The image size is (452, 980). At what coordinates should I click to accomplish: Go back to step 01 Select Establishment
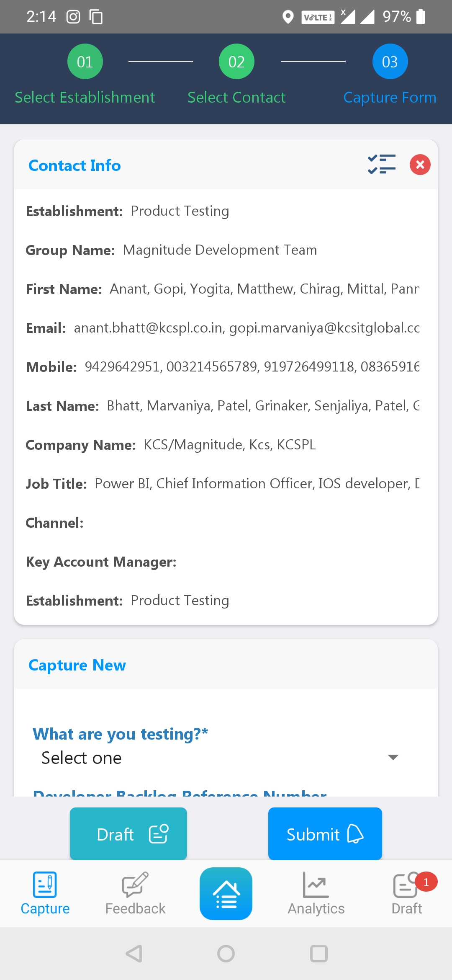(85, 62)
